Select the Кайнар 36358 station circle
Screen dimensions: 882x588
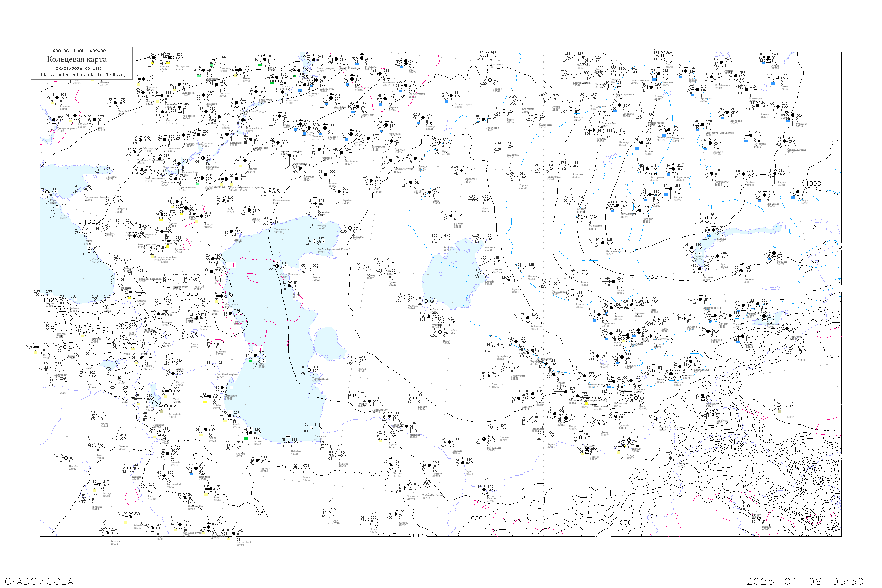point(743,174)
